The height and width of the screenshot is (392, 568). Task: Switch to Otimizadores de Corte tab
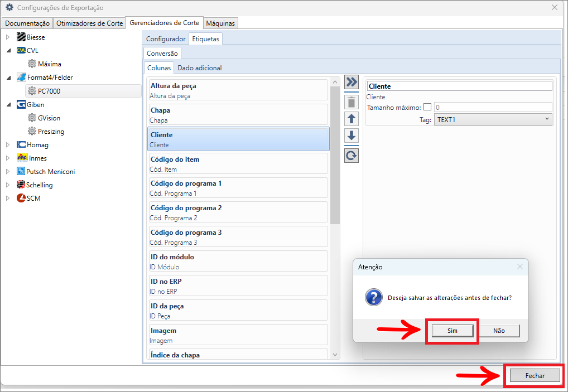coord(89,23)
